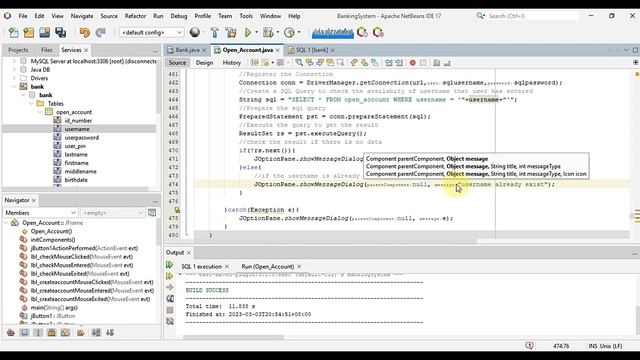Toggle Show Static Members filter in Navigator
Image resolution: width=640 pixels, height=360 pixels.
pyautogui.click(x=38, y=333)
